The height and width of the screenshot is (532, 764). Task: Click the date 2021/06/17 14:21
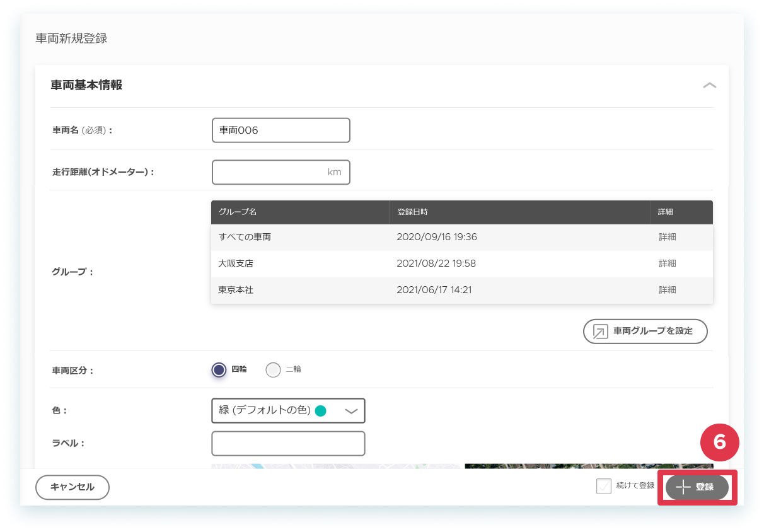coord(434,290)
